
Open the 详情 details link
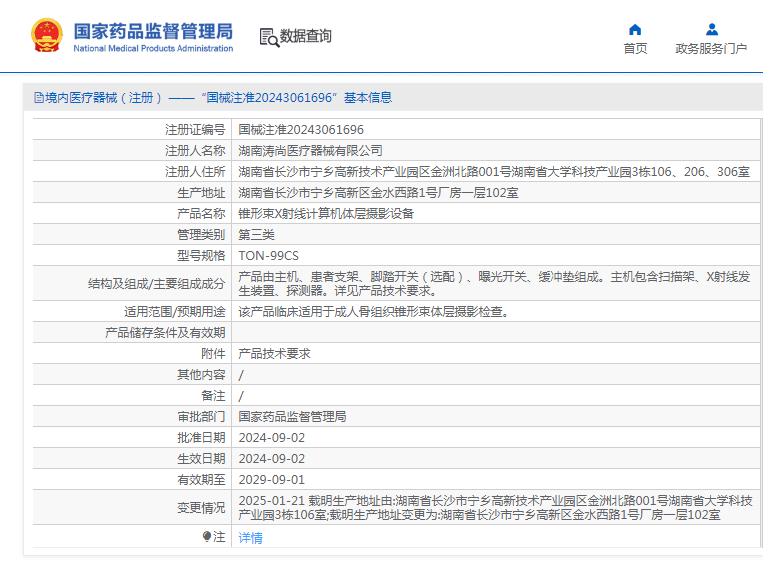(x=250, y=537)
